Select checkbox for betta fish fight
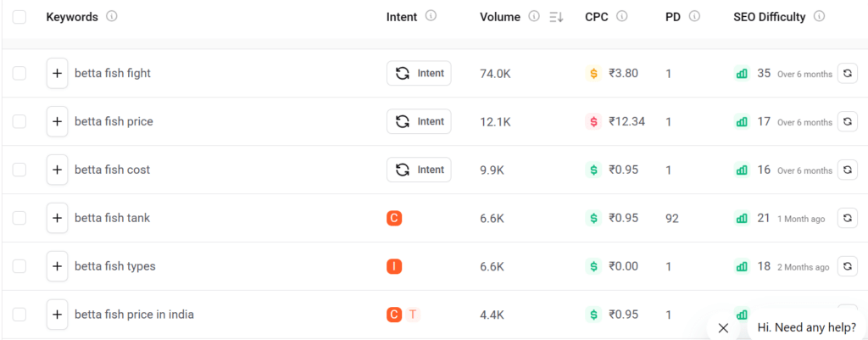Screen dimensions: 868x340 coord(19,73)
